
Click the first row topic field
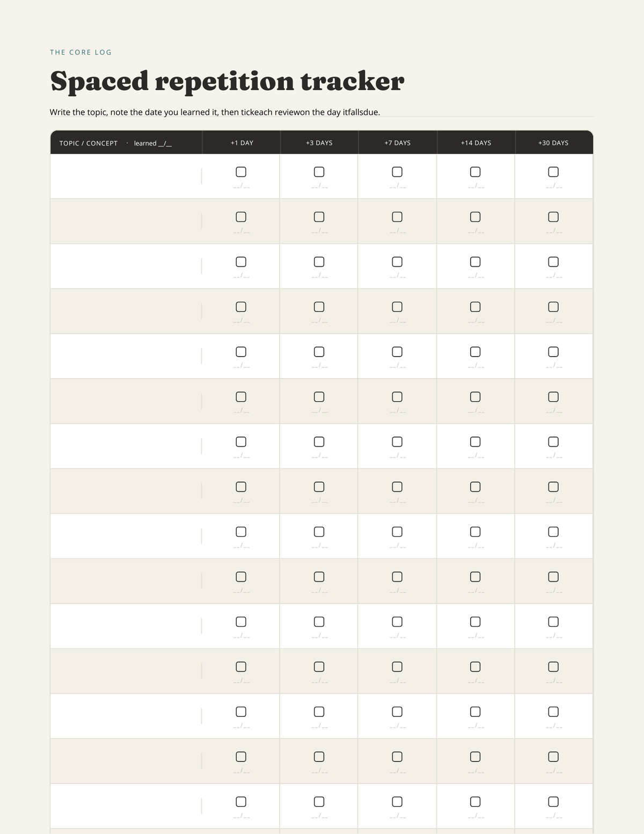coord(126,176)
